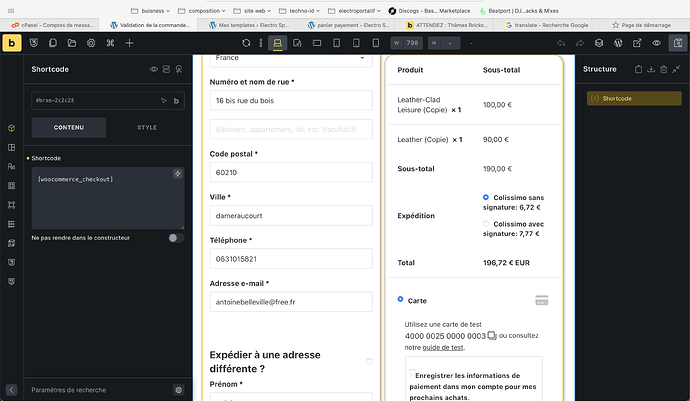The height and width of the screenshot is (401, 690).
Task: Switch to the STYLE tab
Action: tap(146, 127)
